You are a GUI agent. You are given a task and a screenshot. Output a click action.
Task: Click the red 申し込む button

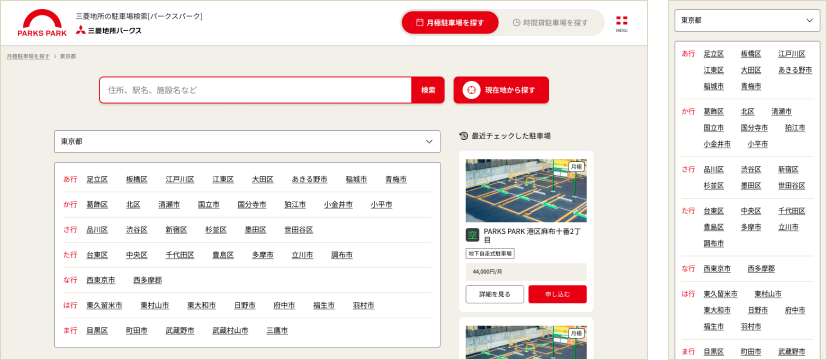pyautogui.click(x=557, y=294)
